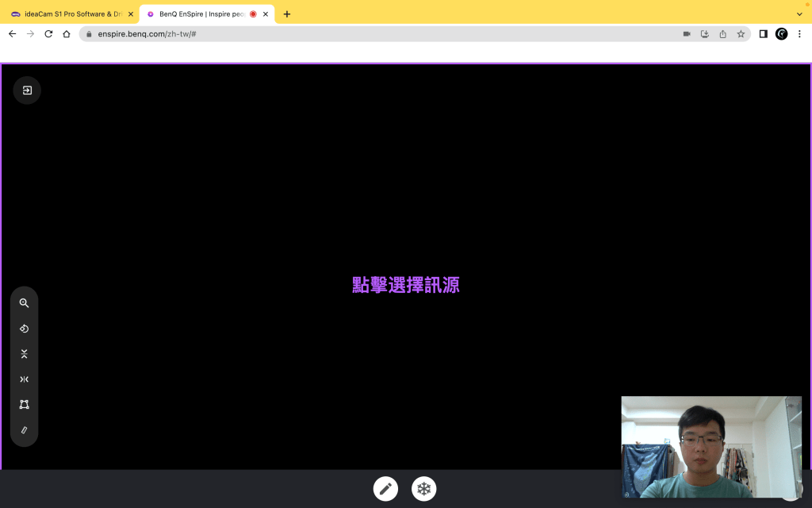The image size is (812, 508).
Task: Toggle the browser side panel
Action: coord(763,34)
